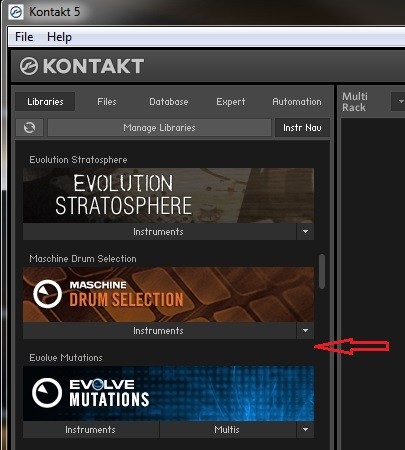
Task: Click the libraries list scrollbar handle
Action: [322, 271]
